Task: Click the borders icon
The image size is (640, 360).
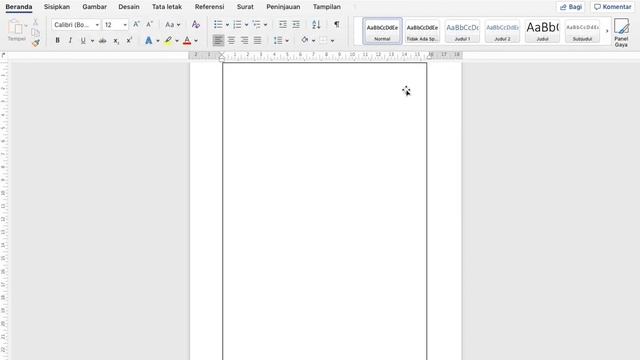Action: click(x=323, y=40)
